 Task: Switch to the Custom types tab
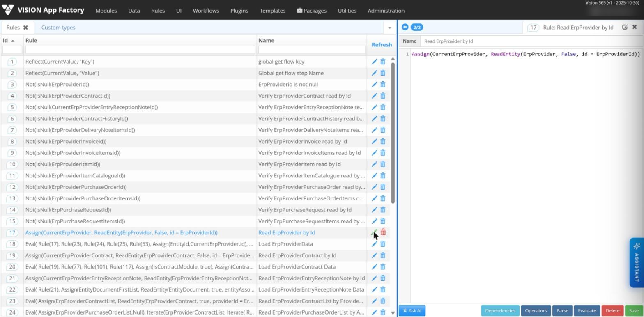[x=58, y=28]
